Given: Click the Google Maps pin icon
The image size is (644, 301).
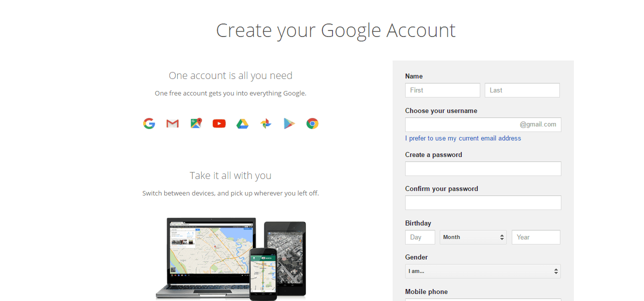Looking at the screenshot, I should pyautogui.click(x=196, y=123).
